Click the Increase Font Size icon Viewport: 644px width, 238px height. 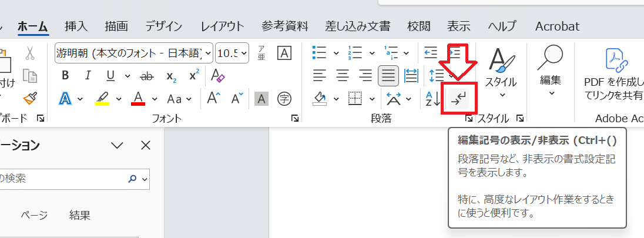[x=213, y=98]
